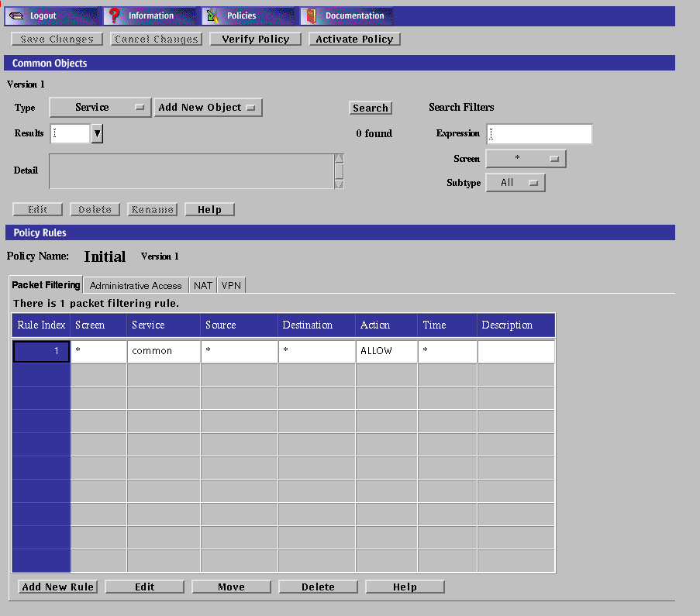This screenshot has width=700, height=616.
Task: Click the Action column header
Action: (x=387, y=325)
